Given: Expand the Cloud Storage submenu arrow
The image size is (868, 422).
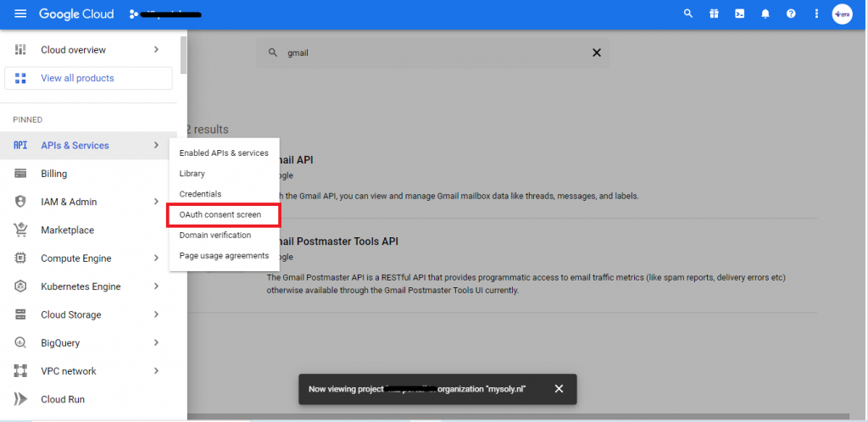Looking at the screenshot, I should coord(156,314).
